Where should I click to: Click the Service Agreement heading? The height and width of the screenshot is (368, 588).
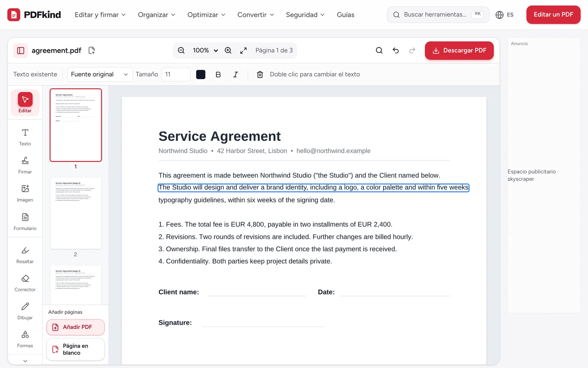pyautogui.click(x=219, y=136)
